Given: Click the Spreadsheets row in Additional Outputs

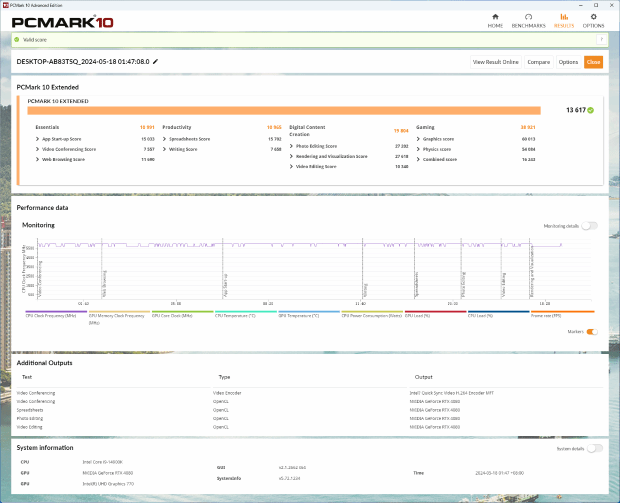Looking at the screenshot, I should pyautogui.click(x=310, y=410).
